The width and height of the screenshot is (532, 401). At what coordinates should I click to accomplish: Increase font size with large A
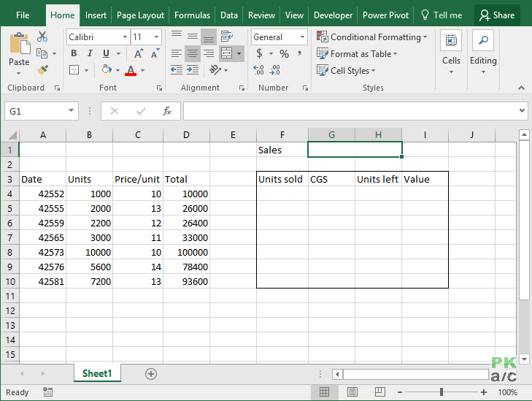click(x=139, y=53)
